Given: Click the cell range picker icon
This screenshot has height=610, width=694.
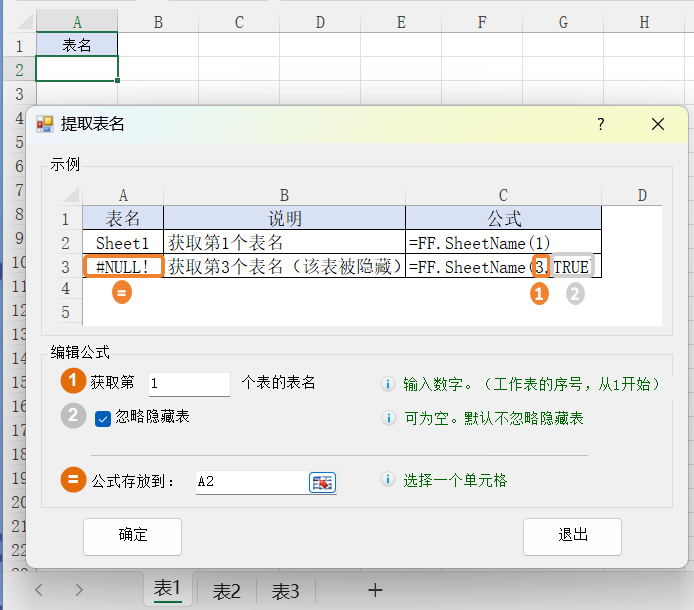Looking at the screenshot, I should click(x=322, y=482).
